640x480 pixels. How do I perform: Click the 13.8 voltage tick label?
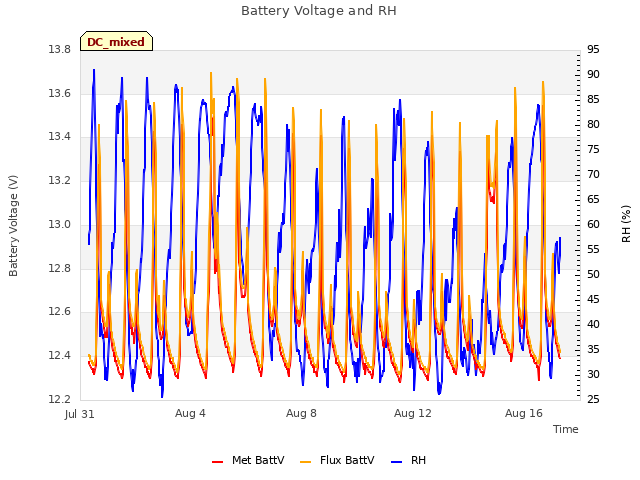coord(60,49)
